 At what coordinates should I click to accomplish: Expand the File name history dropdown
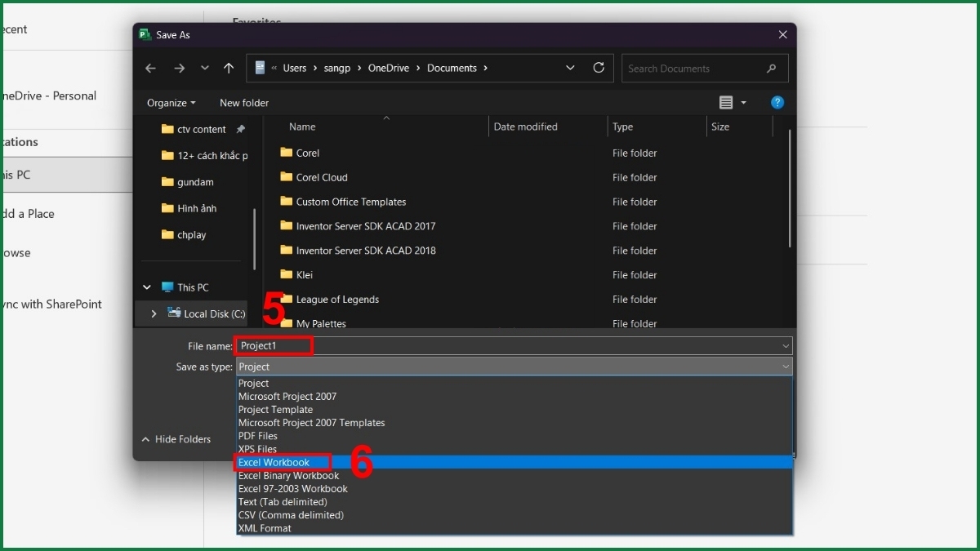[x=785, y=345]
